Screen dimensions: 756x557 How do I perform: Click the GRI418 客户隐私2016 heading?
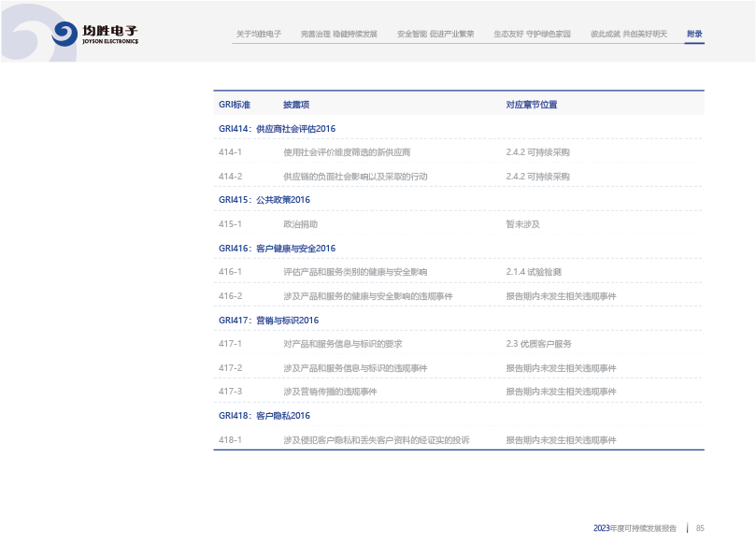(x=264, y=416)
